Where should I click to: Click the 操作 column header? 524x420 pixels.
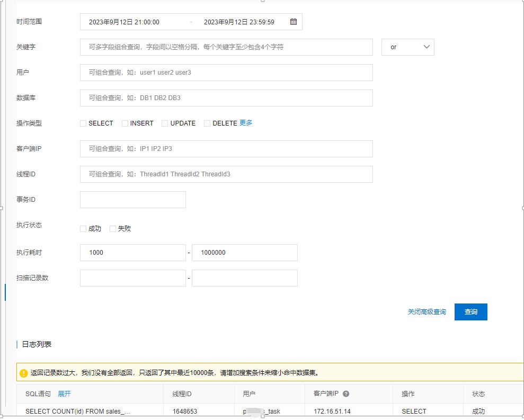coord(408,394)
